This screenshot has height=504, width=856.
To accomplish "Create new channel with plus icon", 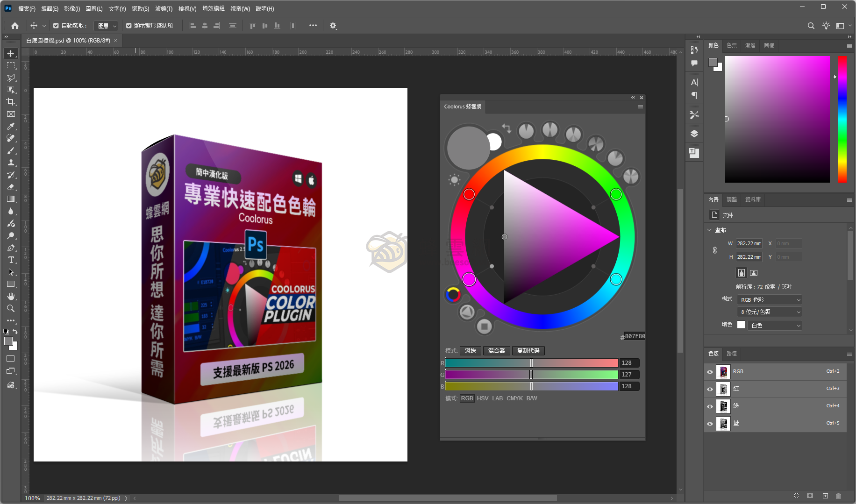I will pos(825,496).
